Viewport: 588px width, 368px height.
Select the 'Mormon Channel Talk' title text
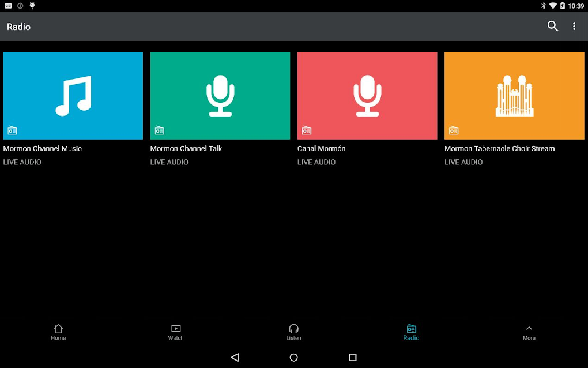pyautogui.click(x=186, y=149)
